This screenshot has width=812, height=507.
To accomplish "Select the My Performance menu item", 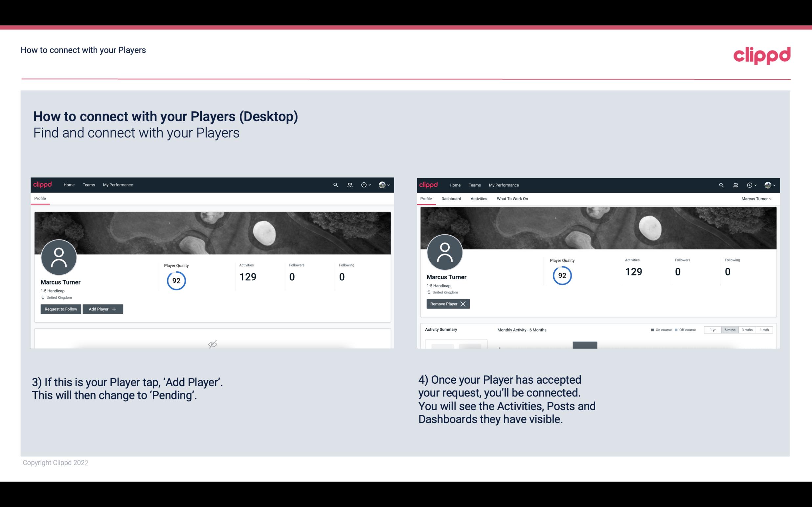I will 117,184.
